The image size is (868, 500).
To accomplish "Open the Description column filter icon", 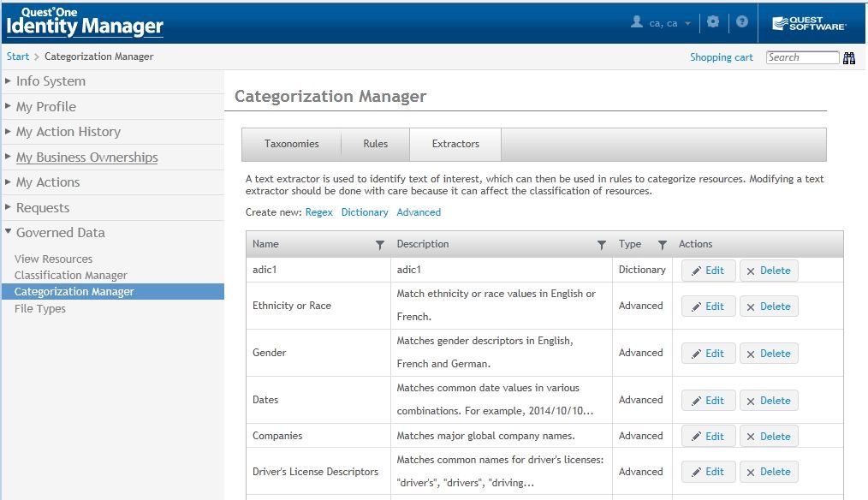I will click(602, 245).
